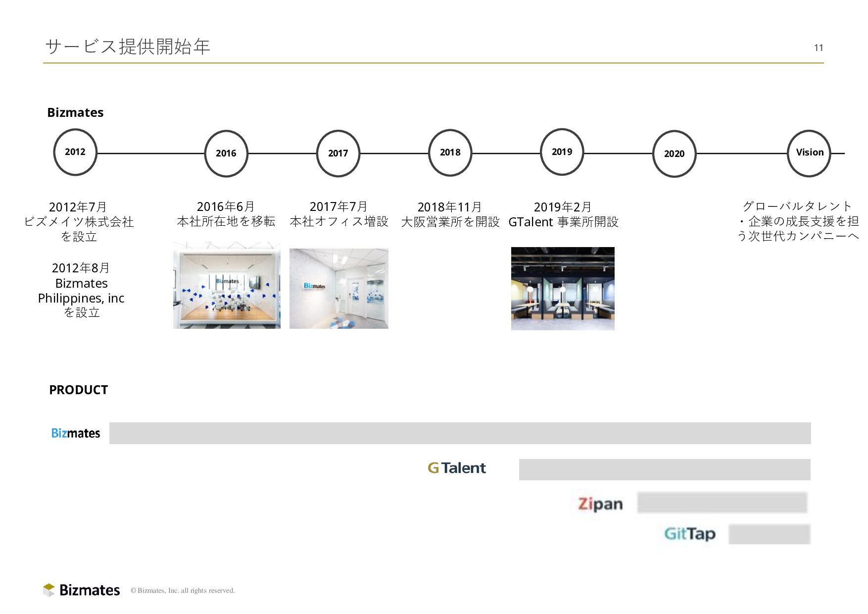The width and height of the screenshot is (868, 614).
Task: Click the page number 11
Action: [x=819, y=48]
